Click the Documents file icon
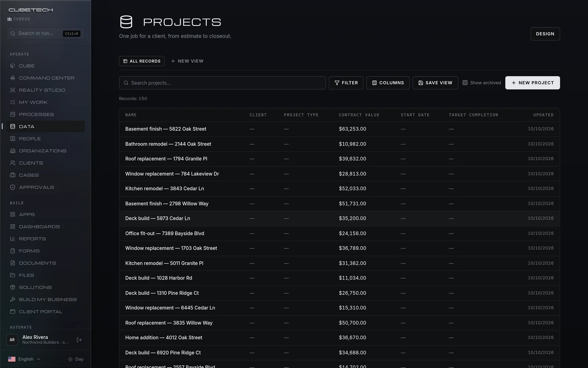This screenshot has height=368, width=588. coord(12,263)
